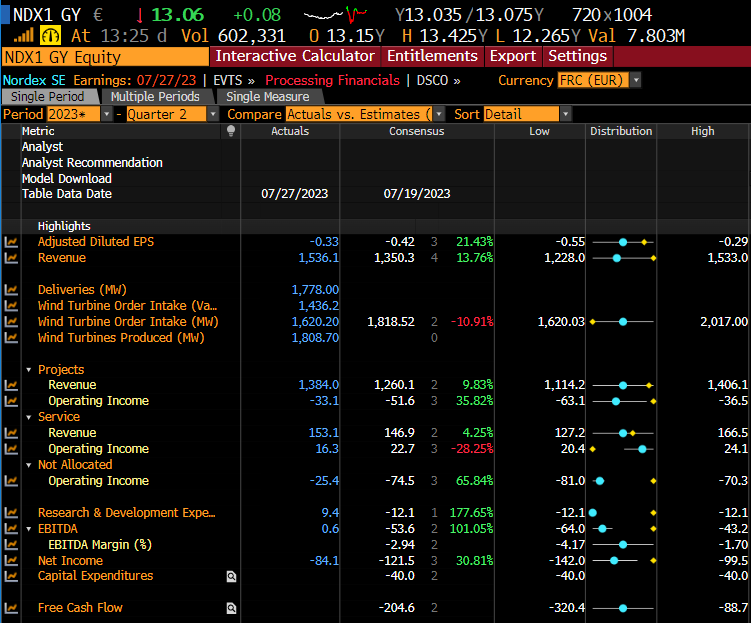The width and height of the screenshot is (751, 623).
Task: Click the earnings date 07/27/23
Action: coord(167,80)
